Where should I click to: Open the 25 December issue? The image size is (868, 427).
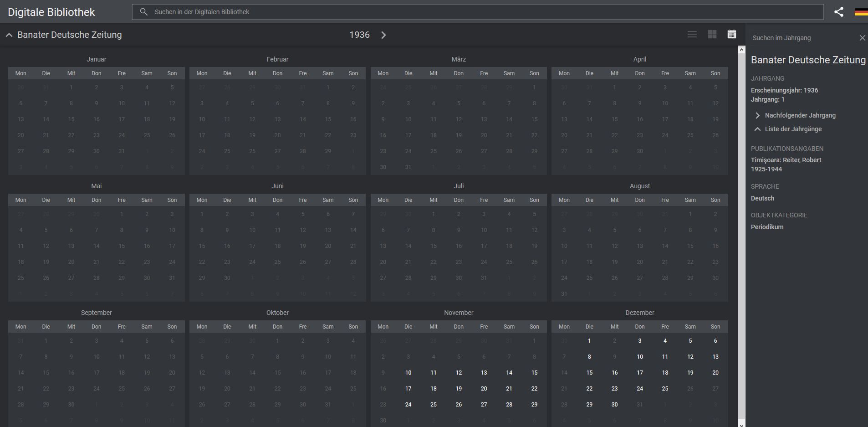tap(665, 389)
